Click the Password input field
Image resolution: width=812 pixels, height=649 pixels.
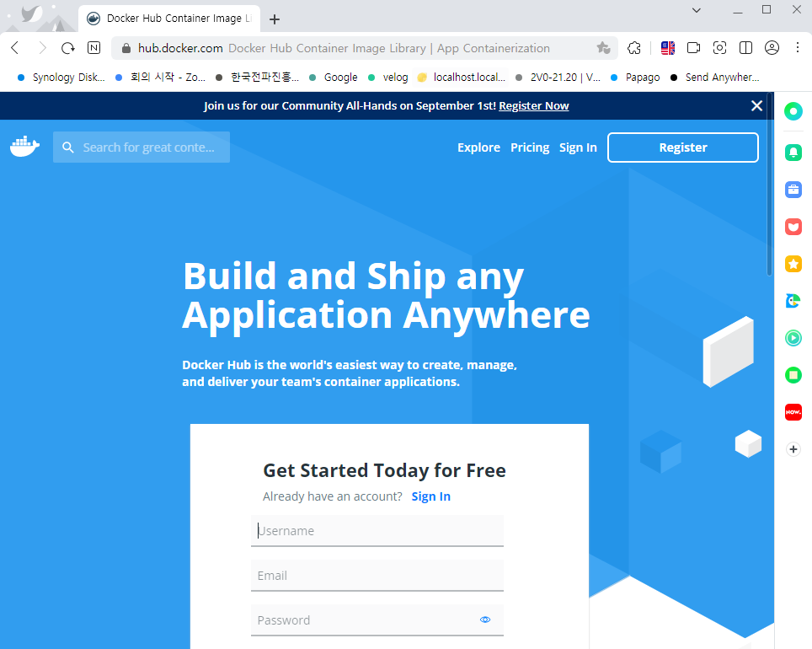[x=377, y=620]
